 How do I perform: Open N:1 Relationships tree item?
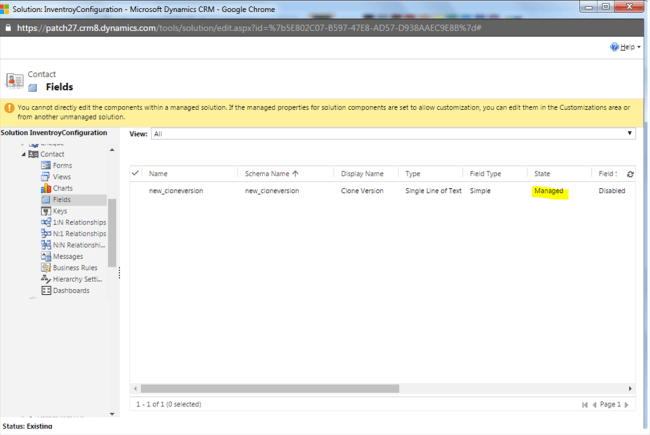tap(80, 234)
